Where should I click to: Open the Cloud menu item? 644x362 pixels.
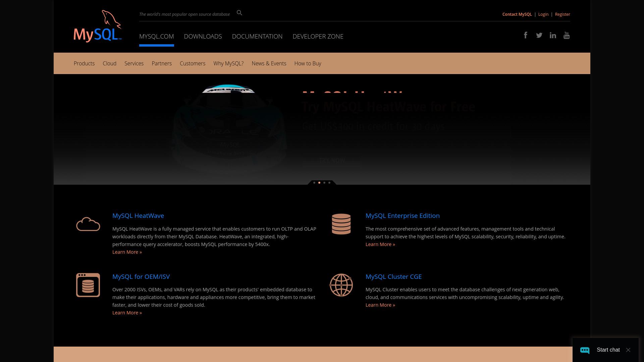pos(109,63)
